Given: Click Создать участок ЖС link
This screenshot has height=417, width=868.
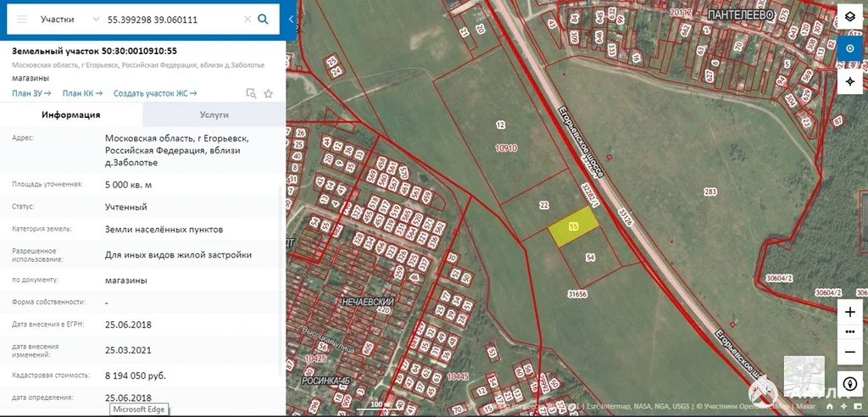Looking at the screenshot, I should pyautogui.click(x=155, y=93).
